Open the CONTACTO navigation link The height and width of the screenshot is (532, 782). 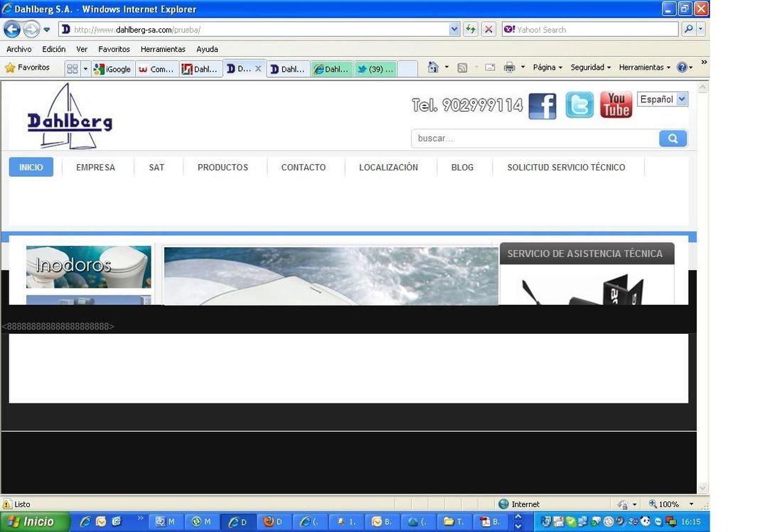click(x=304, y=168)
